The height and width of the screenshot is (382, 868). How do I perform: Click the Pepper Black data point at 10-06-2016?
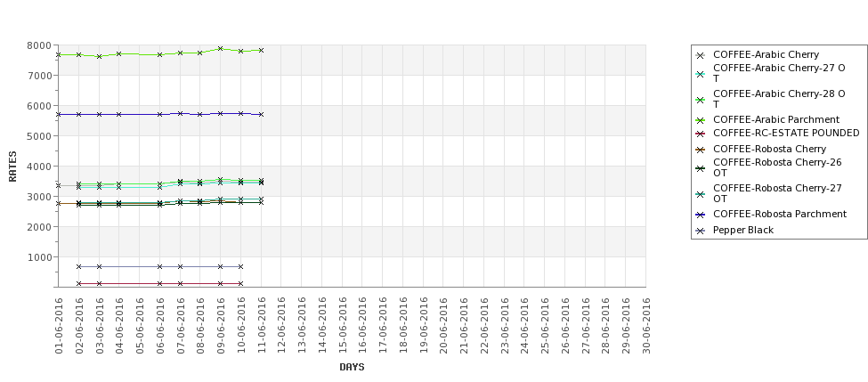[x=240, y=267]
